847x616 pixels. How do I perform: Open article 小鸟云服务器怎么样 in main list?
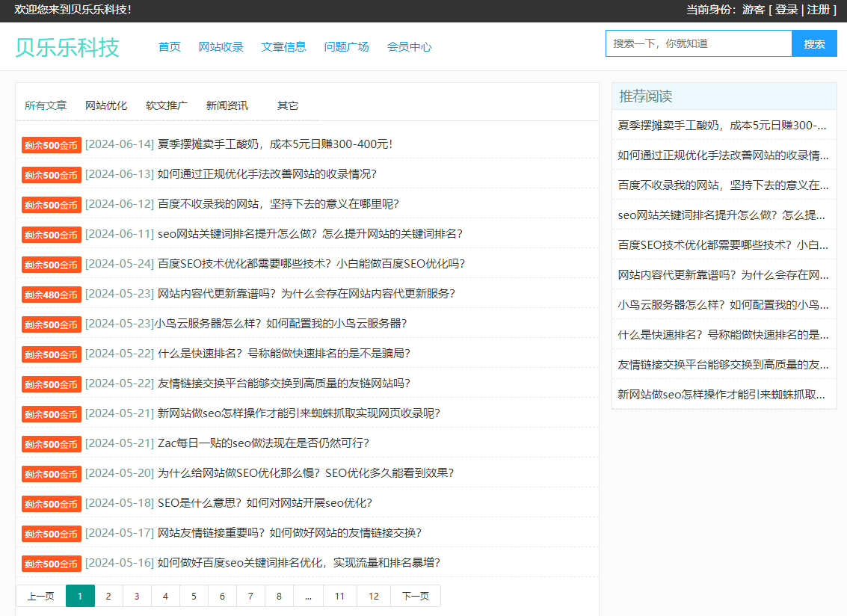281,324
